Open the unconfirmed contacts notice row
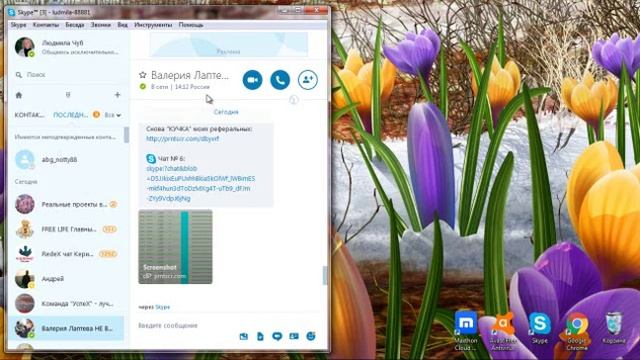Screen dimensions: 640x360 (x=65, y=137)
